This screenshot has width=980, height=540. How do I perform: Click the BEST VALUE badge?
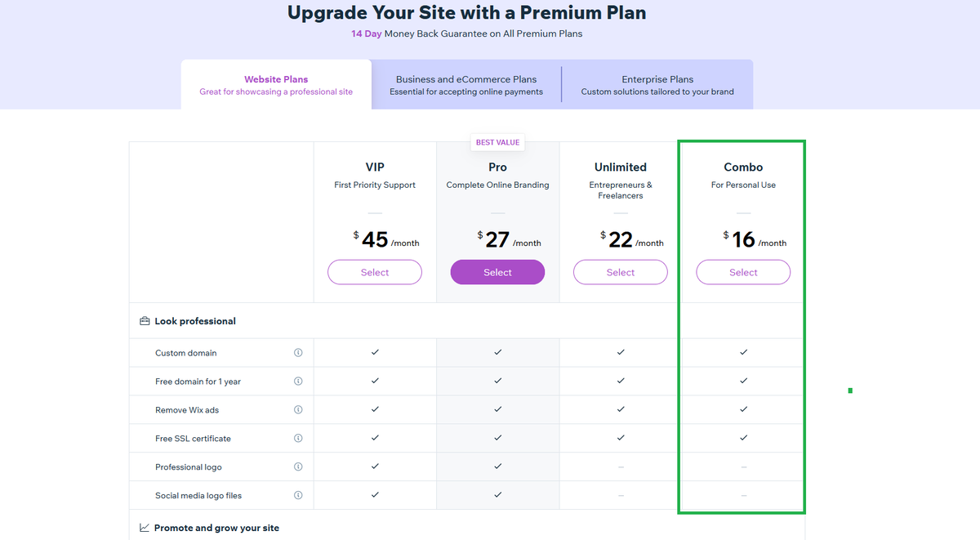tap(498, 142)
